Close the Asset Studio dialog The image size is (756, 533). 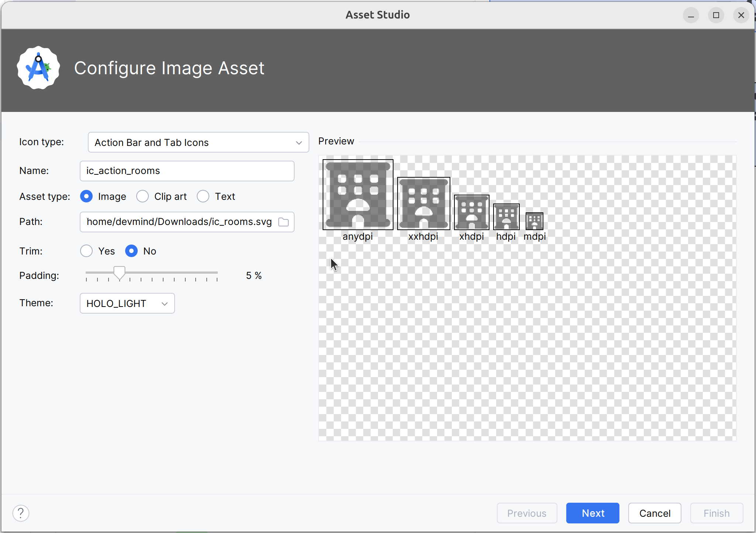741,15
